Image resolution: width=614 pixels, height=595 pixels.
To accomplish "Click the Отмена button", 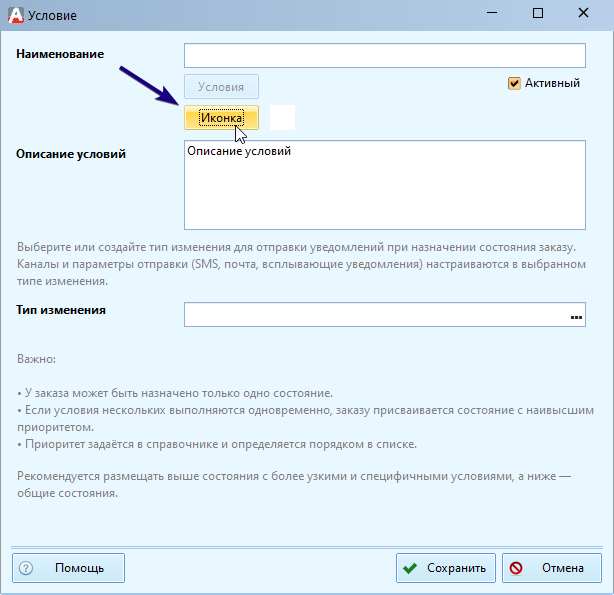I will point(552,568).
